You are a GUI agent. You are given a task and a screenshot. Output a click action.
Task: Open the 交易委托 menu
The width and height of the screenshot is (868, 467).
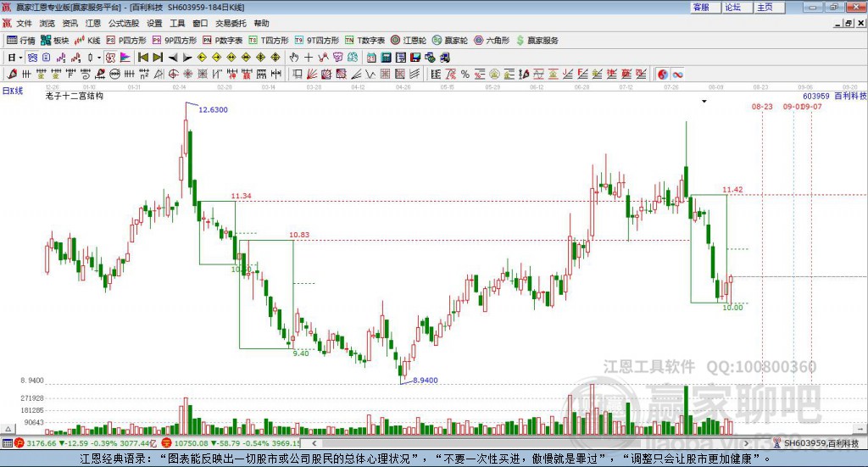pyautogui.click(x=231, y=23)
